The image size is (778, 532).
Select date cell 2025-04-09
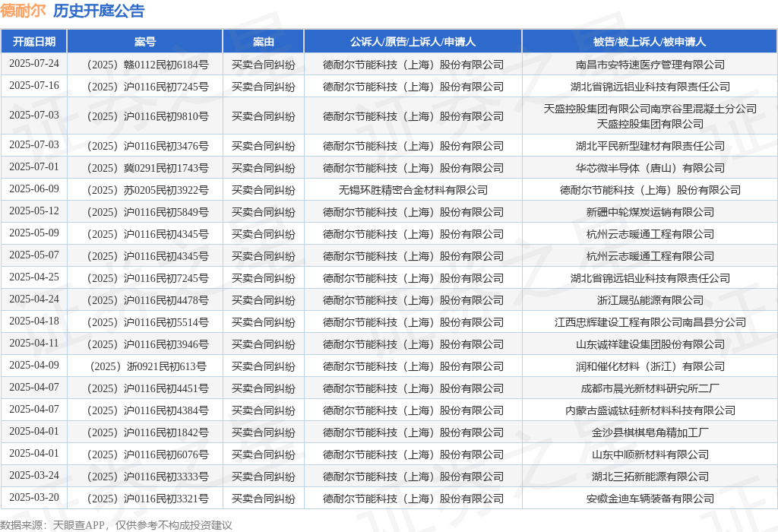tap(33, 366)
